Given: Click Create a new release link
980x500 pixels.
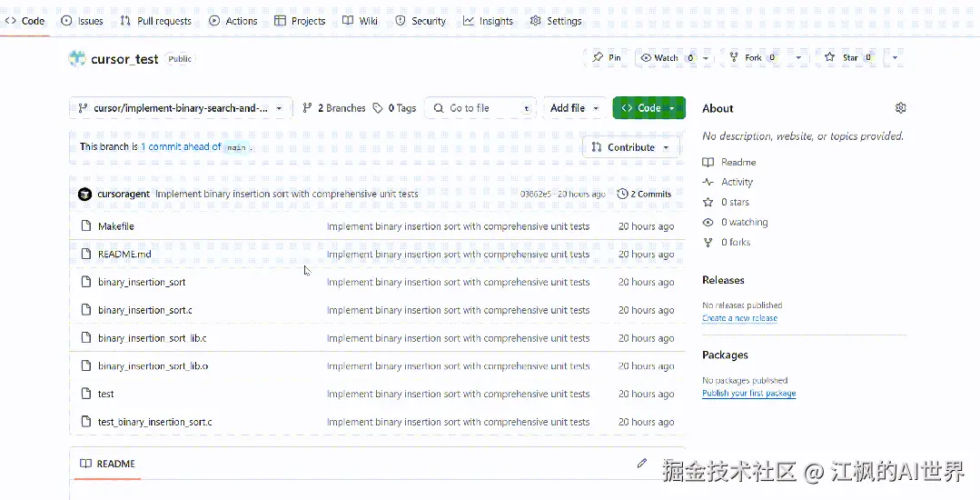Looking at the screenshot, I should tap(739, 318).
